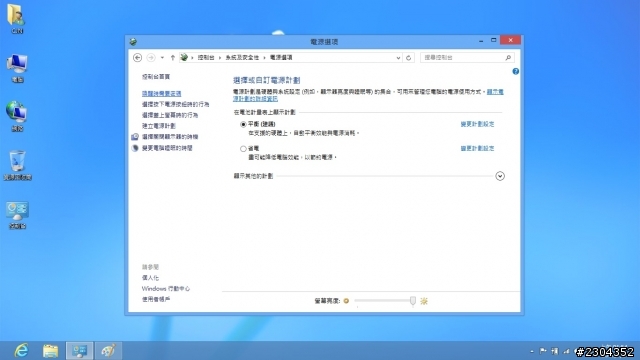Open Action Center flag in tray
The width and height of the screenshot is (640, 360).
[x=543, y=351]
